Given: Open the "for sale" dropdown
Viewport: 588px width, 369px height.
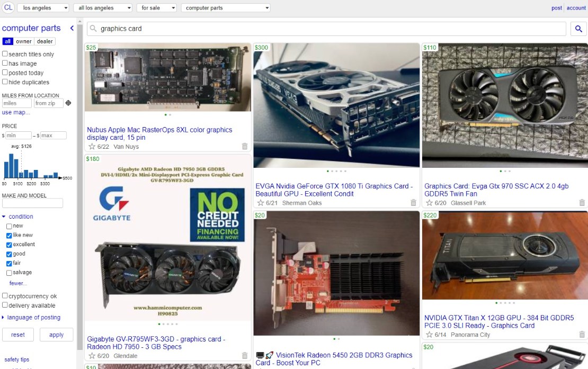Looking at the screenshot, I should point(156,7).
